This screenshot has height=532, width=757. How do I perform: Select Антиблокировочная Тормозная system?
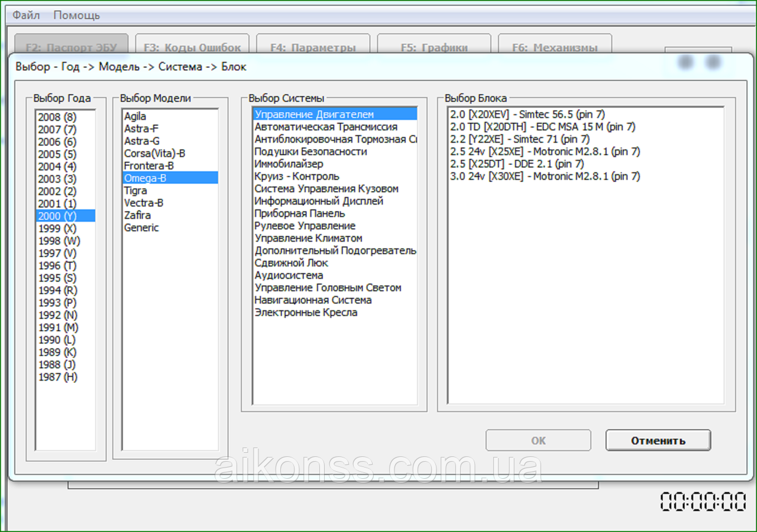point(335,139)
